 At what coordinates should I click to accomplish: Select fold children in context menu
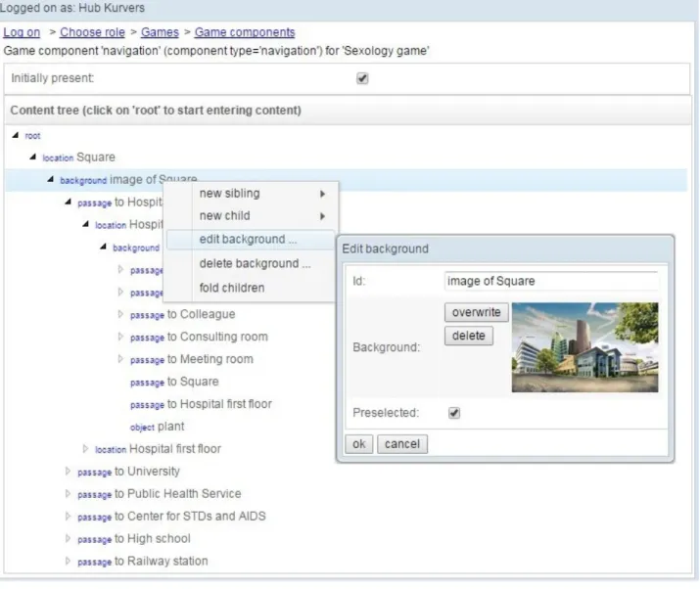pyautogui.click(x=251, y=288)
